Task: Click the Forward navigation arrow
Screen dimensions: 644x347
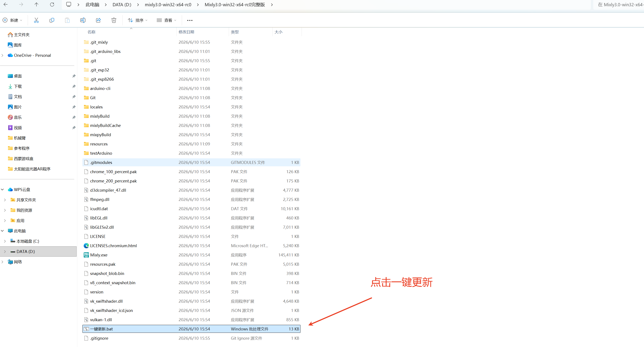Action: coord(21,5)
